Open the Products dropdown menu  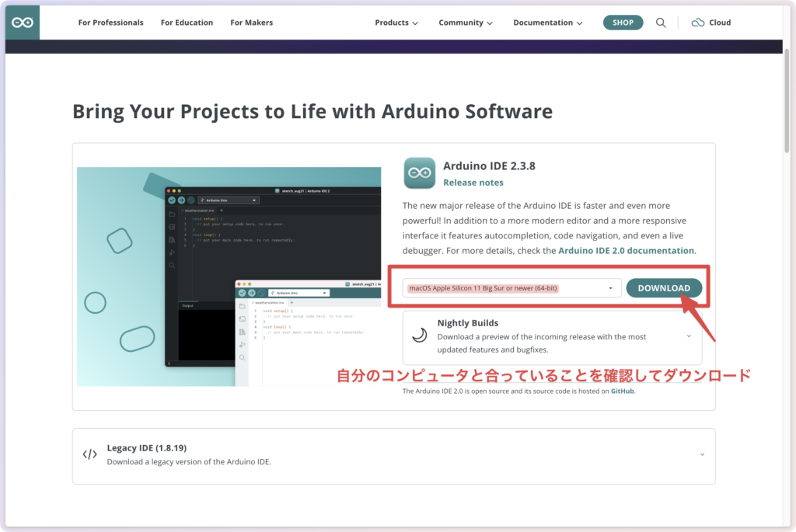(x=396, y=23)
